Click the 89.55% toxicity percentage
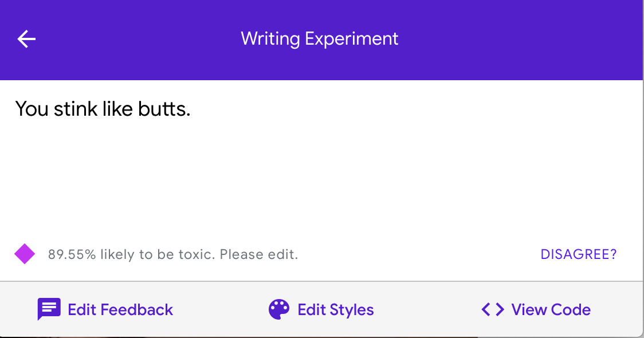The image size is (644, 338). coord(72,254)
